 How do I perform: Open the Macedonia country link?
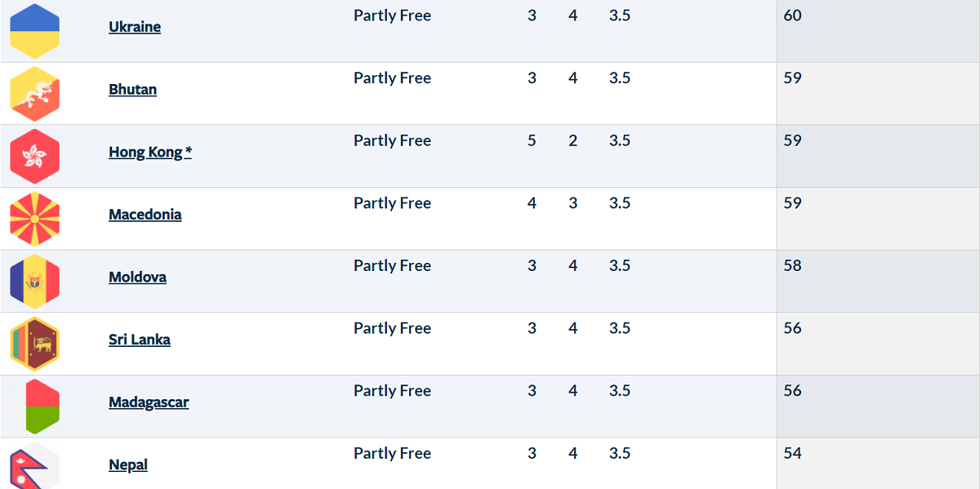(x=145, y=215)
